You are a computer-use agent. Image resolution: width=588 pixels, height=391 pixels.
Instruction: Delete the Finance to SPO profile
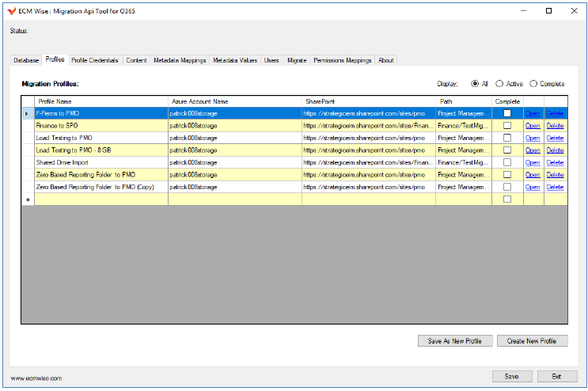point(555,126)
